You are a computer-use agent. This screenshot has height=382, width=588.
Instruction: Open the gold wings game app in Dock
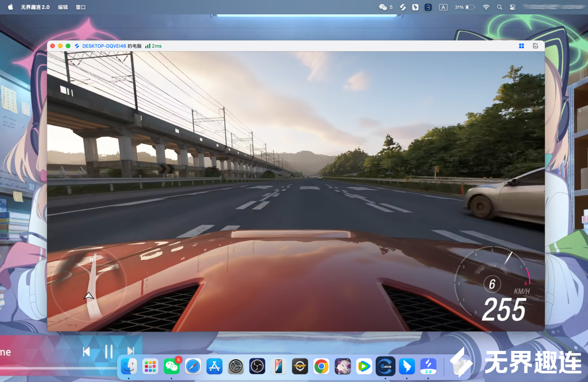300,366
